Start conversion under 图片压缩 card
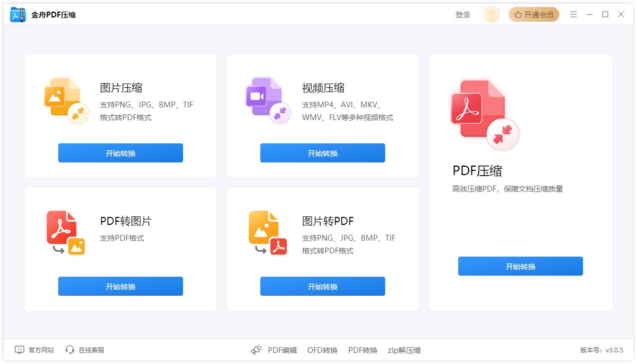The image size is (637, 364). 120,152
